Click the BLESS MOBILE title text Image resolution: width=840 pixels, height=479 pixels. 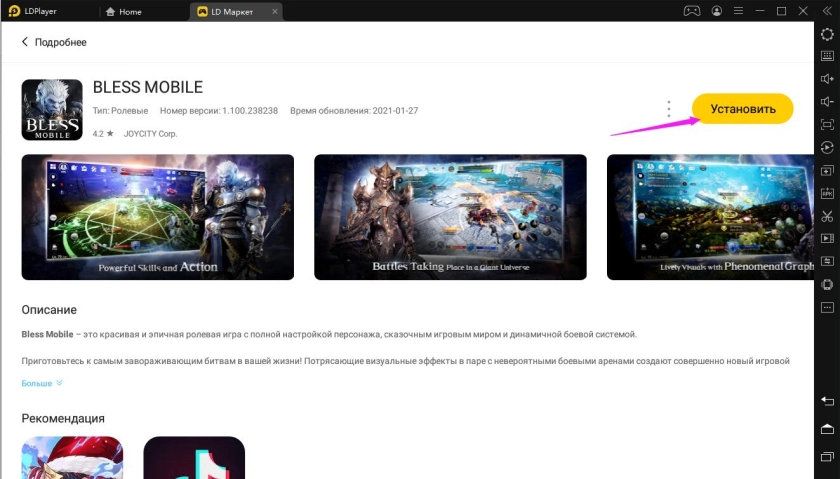(x=148, y=87)
